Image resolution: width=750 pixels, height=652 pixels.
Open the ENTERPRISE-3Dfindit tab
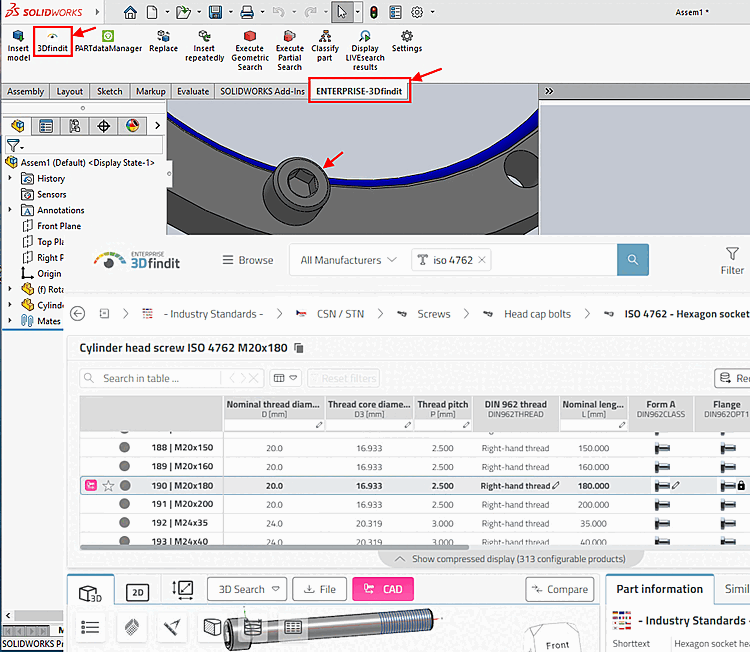point(359,91)
